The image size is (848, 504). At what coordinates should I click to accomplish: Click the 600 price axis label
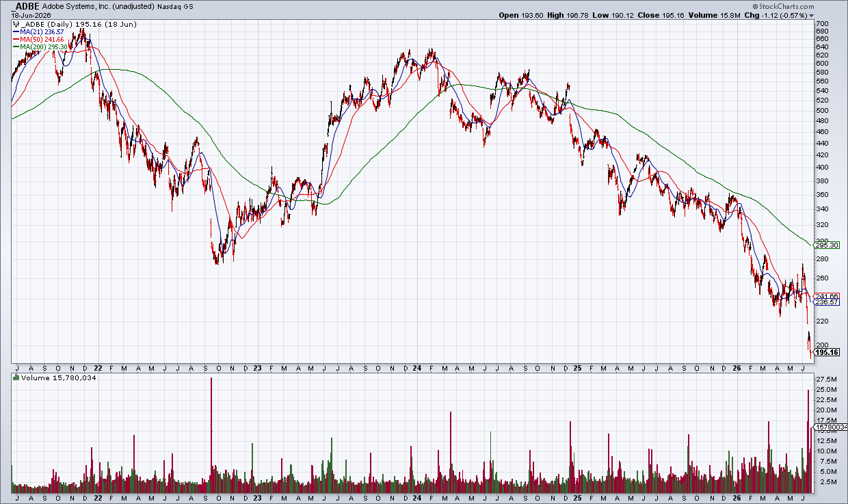pyautogui.click(x=821, y=63)
